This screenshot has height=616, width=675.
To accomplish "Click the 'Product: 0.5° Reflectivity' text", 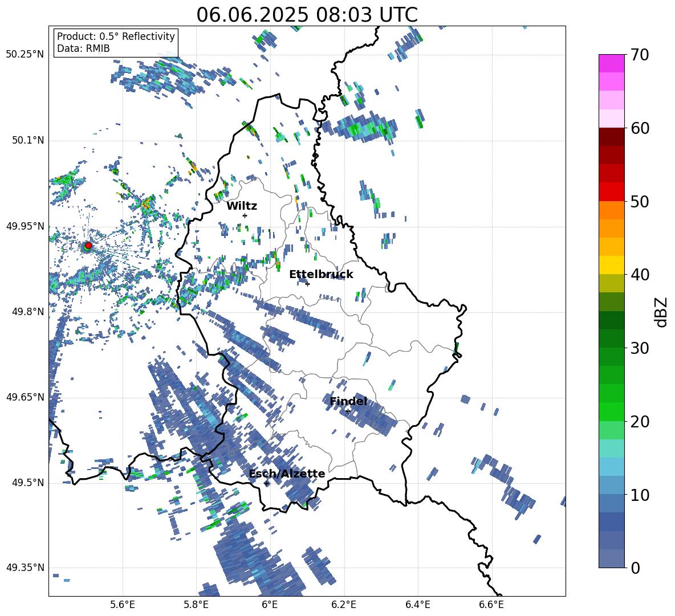I will click(x=116, y=36).
